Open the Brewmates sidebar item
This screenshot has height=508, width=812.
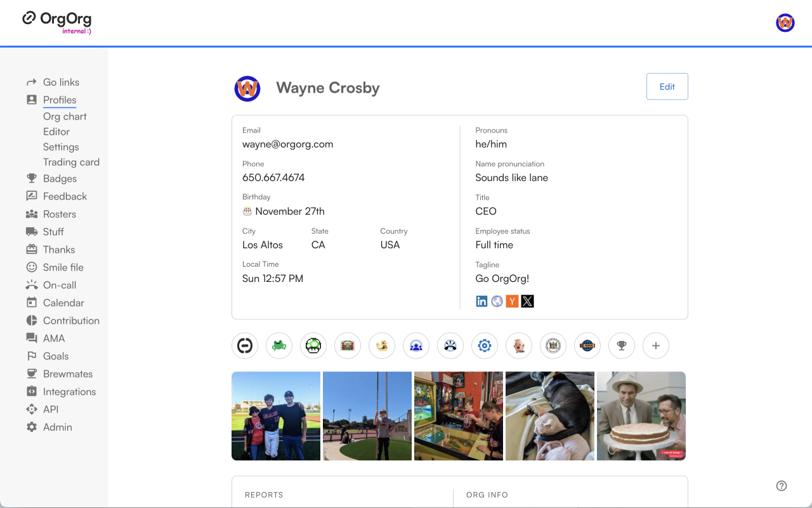68,374
